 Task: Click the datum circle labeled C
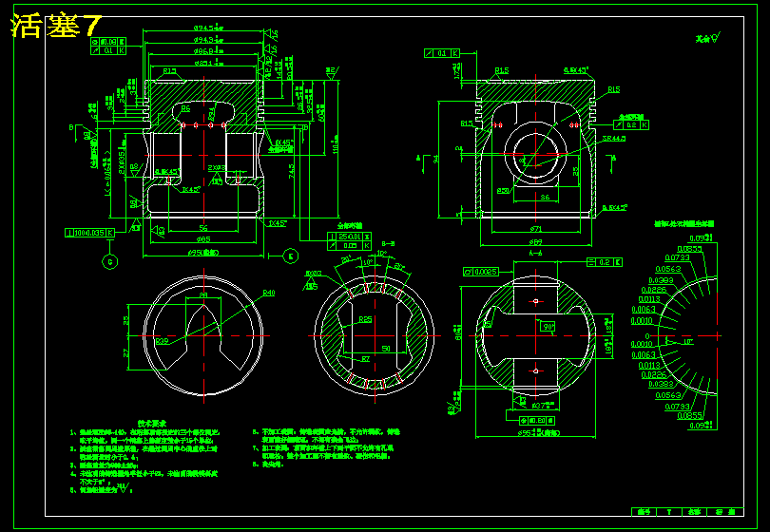pos(110,262)
